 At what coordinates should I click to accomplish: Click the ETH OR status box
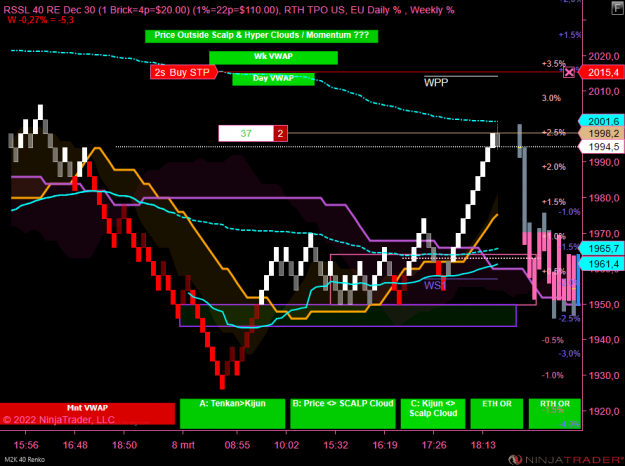[497, 413]
